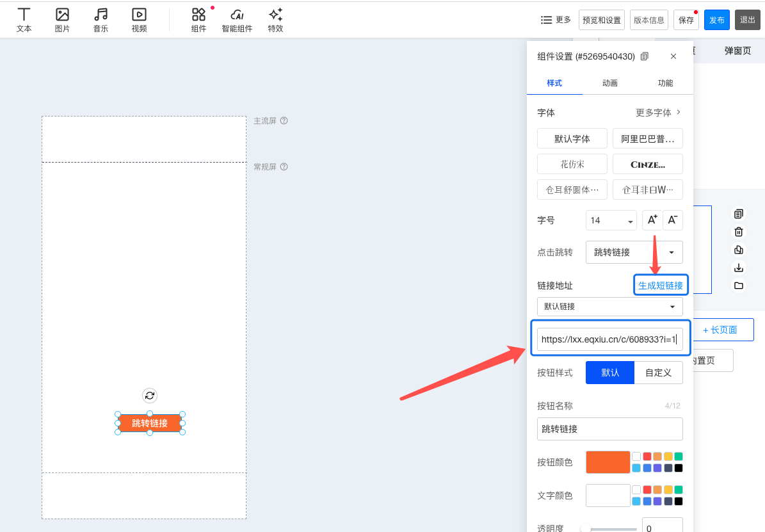Open the 弹窗页 tab
The width and height of the screenshot is (765, 532).
(737, 51)
